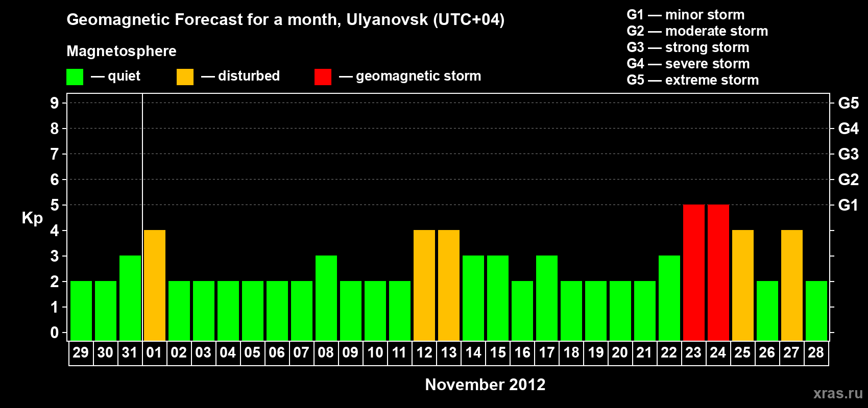The width and height of the screenshot is (868, 408).
Task: Select the green bar for day 22
Action: [x=669, y=298]
